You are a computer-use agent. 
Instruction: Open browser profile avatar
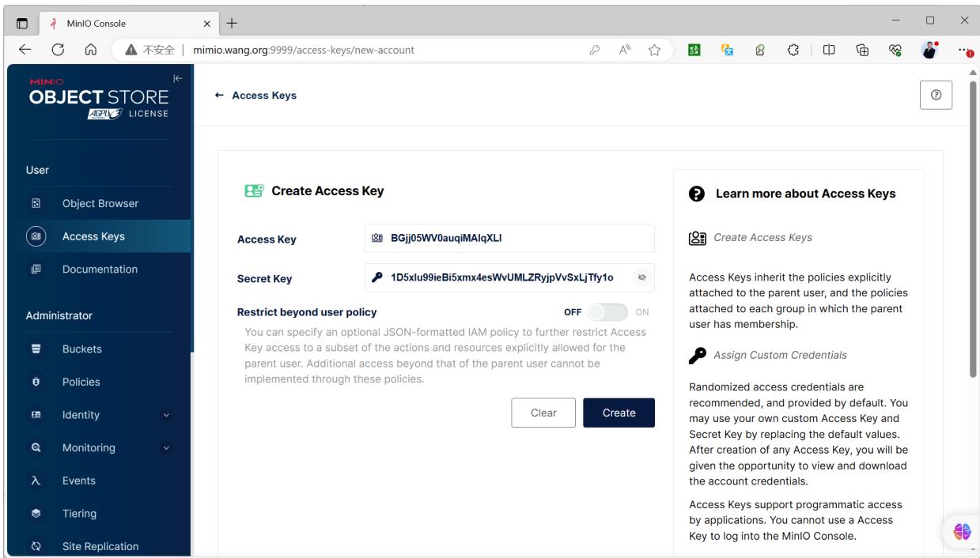(x=931, y=50)
